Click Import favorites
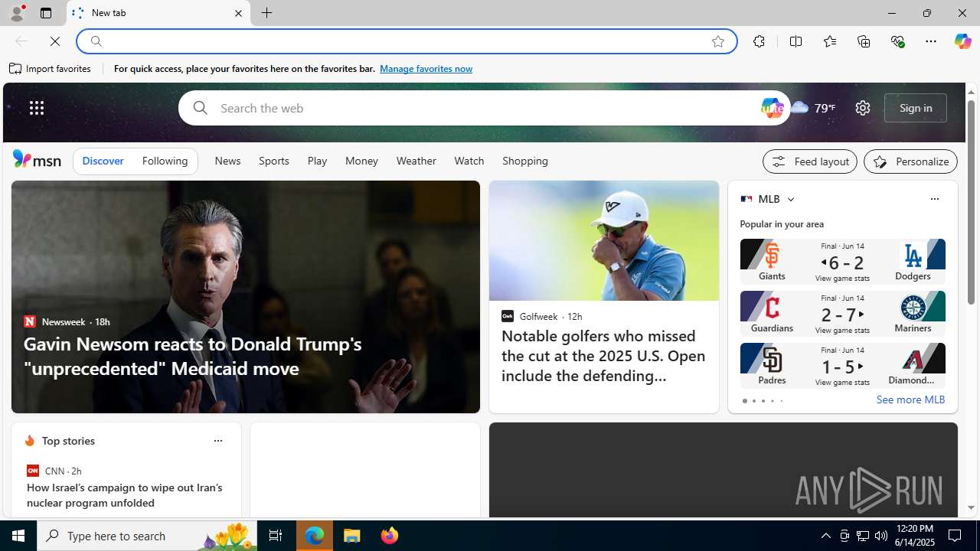The image size is (980, 551). 51,69
